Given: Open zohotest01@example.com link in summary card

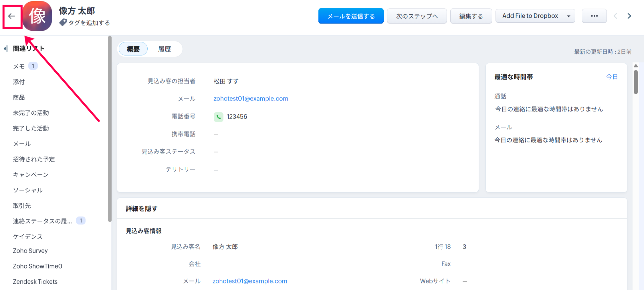Looking at the screenshot, I should [x=251, y=99].
